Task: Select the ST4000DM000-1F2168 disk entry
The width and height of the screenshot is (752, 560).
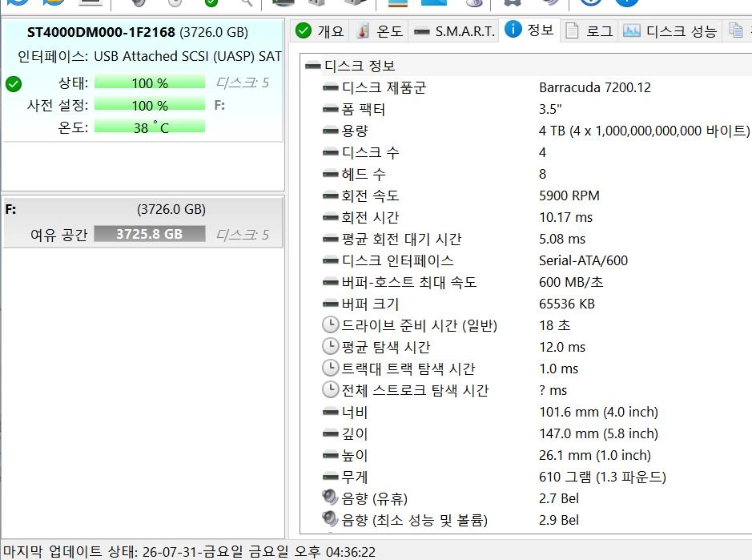Action: (143, 80)
